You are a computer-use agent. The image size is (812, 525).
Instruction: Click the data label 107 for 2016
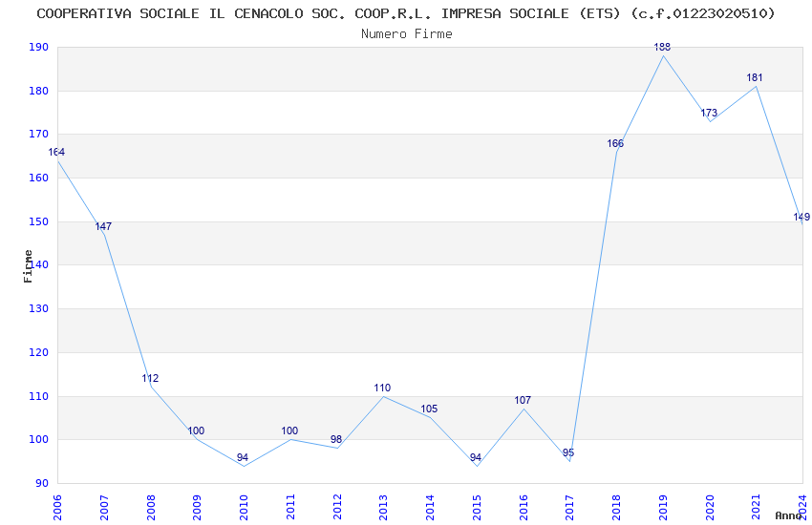(523, 400)
